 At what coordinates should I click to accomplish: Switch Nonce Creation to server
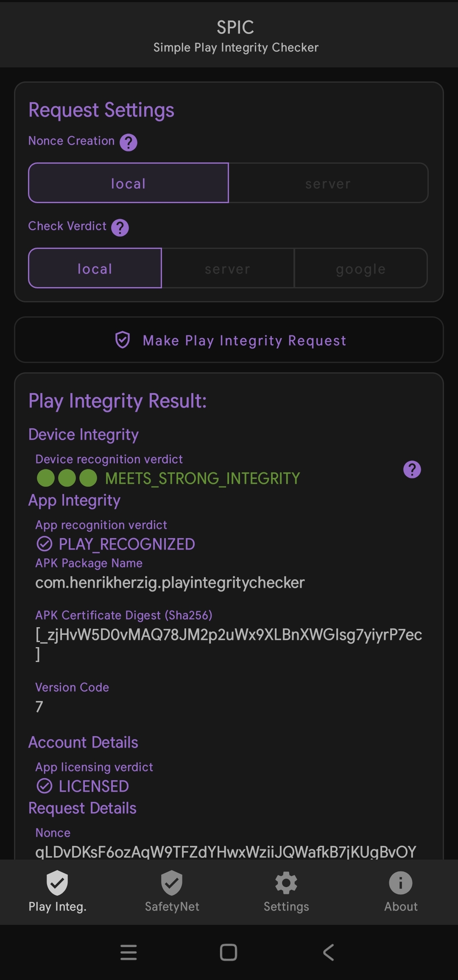click(328, 183)
